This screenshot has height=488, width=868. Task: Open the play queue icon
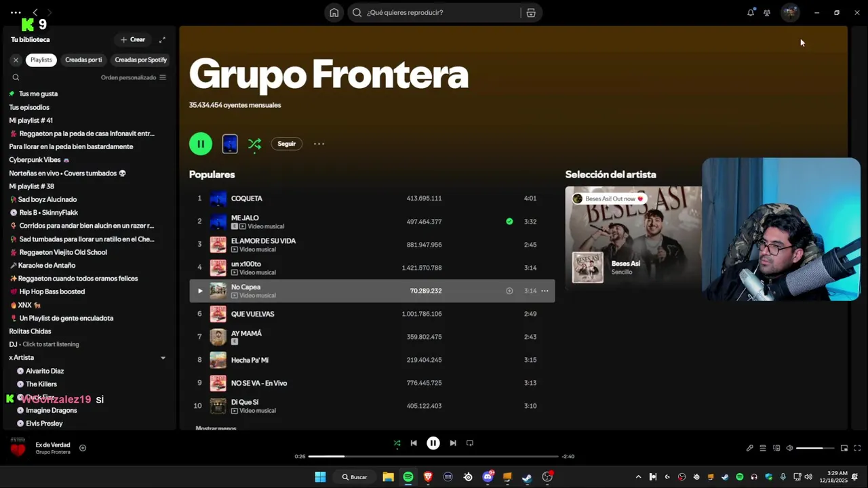point(763,448)
